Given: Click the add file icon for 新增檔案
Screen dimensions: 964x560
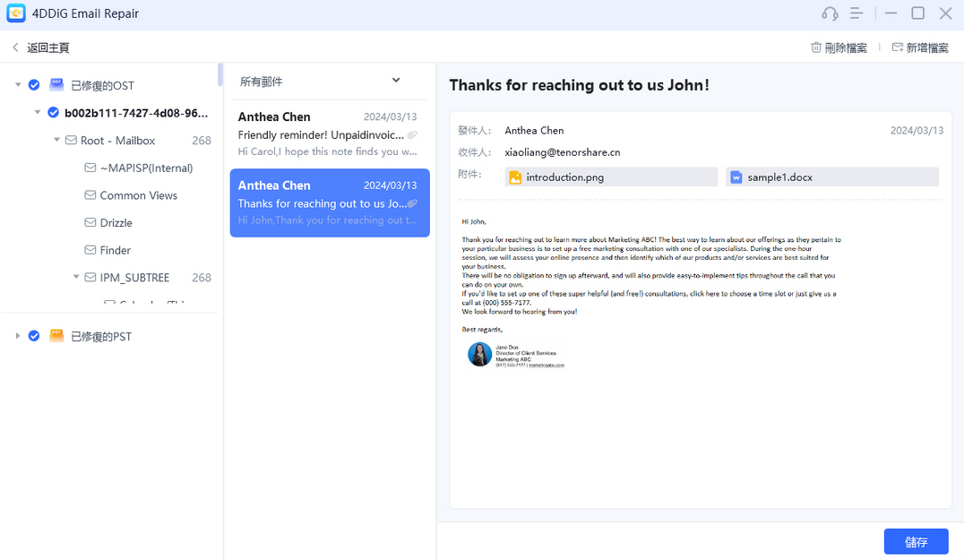Looking at the screenshot, I should [898, 47].
